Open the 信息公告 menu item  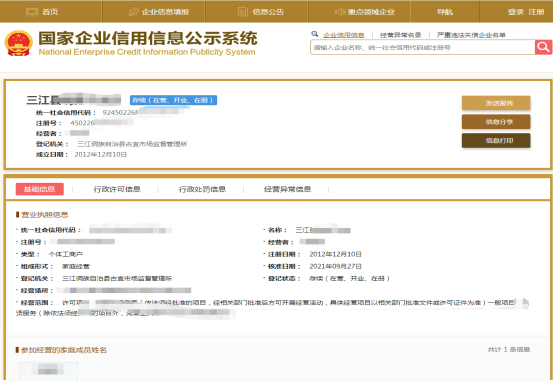268,12
